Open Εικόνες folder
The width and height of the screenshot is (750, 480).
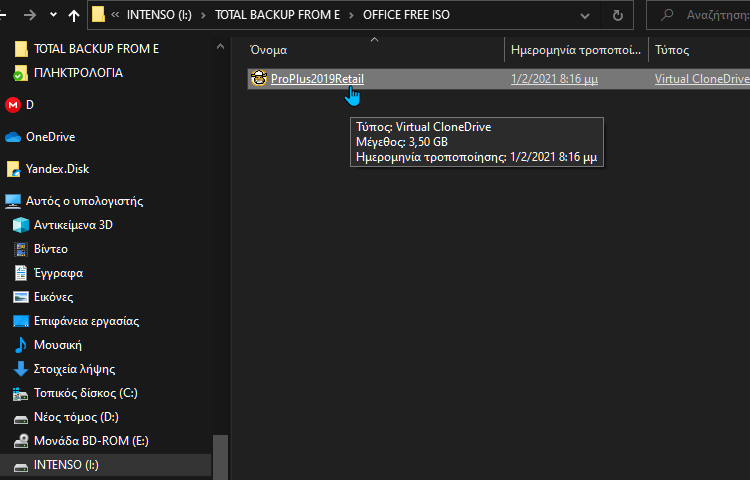pos(54,296)
